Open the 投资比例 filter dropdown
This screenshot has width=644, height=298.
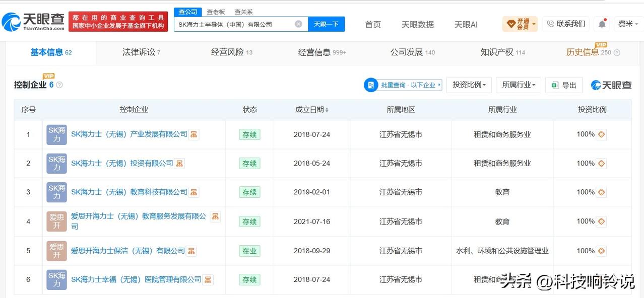coord(469,85)
